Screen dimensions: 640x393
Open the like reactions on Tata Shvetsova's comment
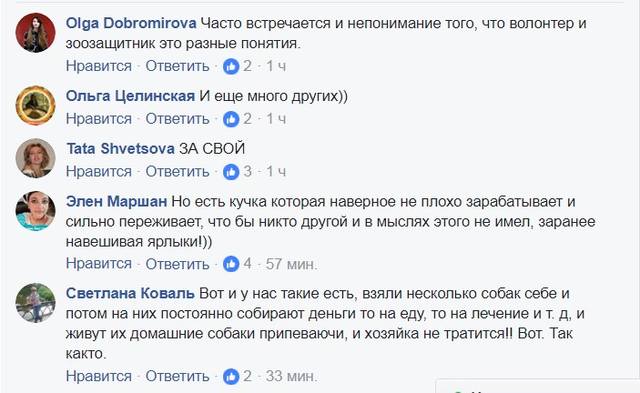(237, 171)
